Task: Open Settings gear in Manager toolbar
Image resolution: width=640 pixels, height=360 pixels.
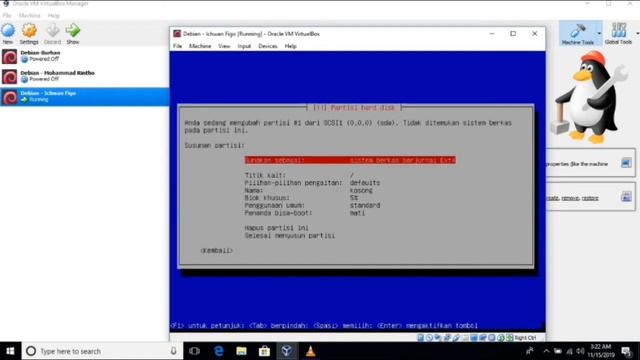Action: pyautogui.click(x=29, y=33)
